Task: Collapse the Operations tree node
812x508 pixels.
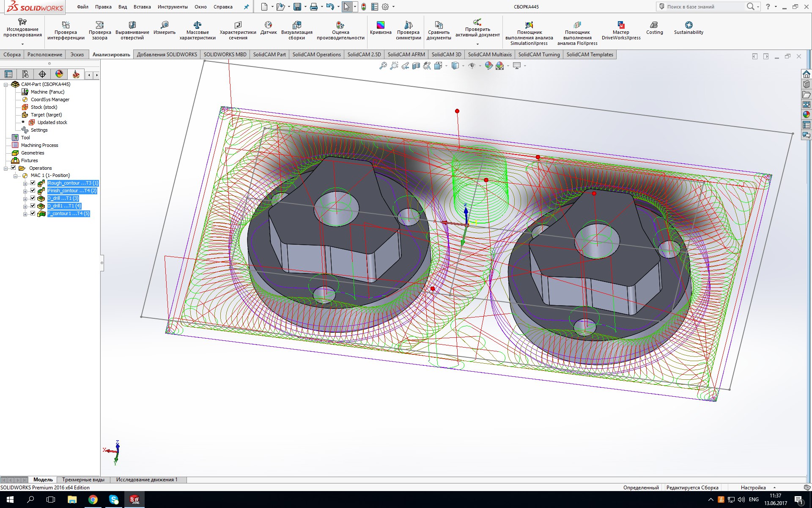Action: 6,168
